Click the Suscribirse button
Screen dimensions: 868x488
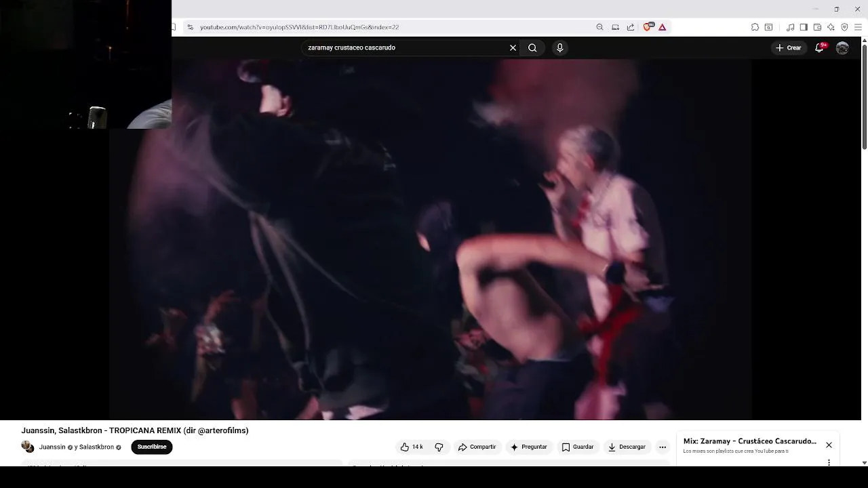[x=152, y=447]
